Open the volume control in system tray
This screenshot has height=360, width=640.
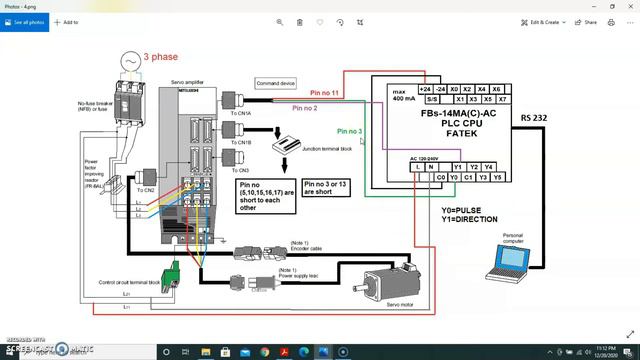coord(588,352)
